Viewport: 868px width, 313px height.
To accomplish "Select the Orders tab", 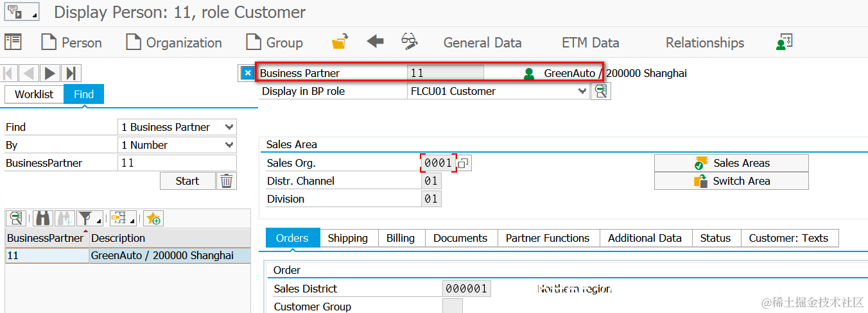I will coord(292,238).
